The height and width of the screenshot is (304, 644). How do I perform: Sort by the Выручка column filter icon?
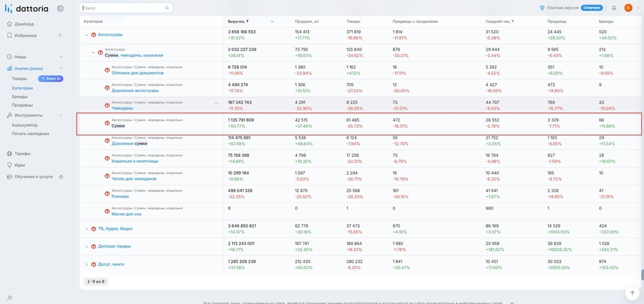coord(247,21)
